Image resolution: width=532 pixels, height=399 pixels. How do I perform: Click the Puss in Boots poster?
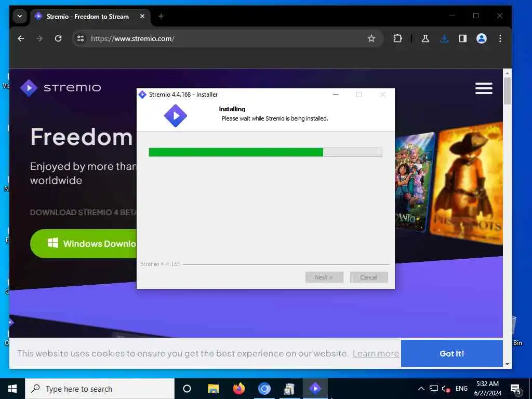coord(468,183)
